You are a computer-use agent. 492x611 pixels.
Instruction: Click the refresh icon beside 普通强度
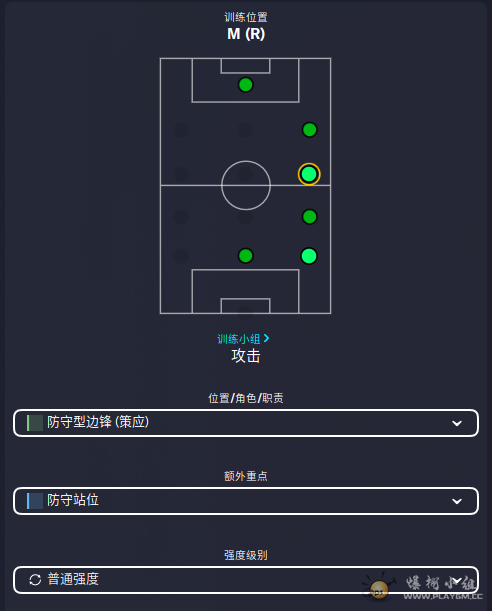click(35, 580)
